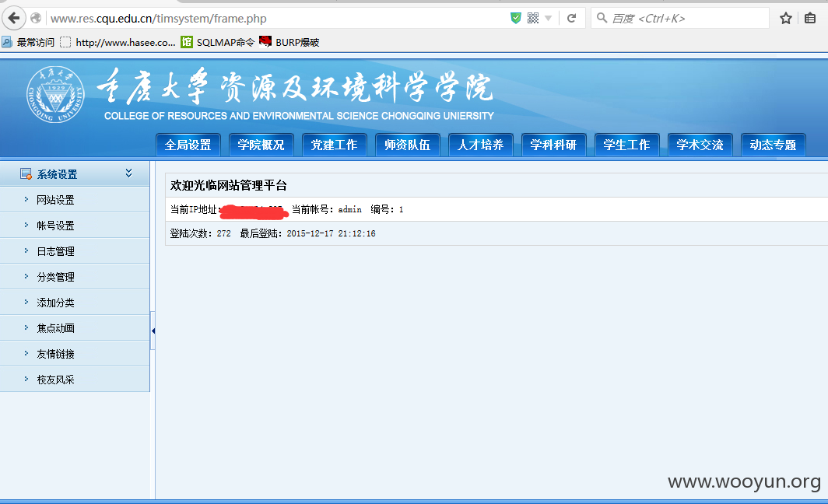
Task: Click the arrow bullet beside 日志管理
Action: click(x=26, y=250)
